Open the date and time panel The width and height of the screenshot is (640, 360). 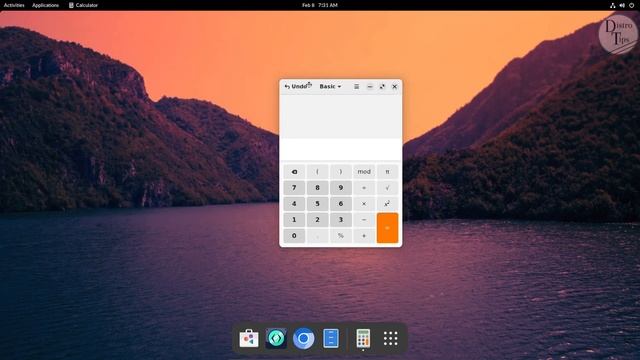coord(320,5)
